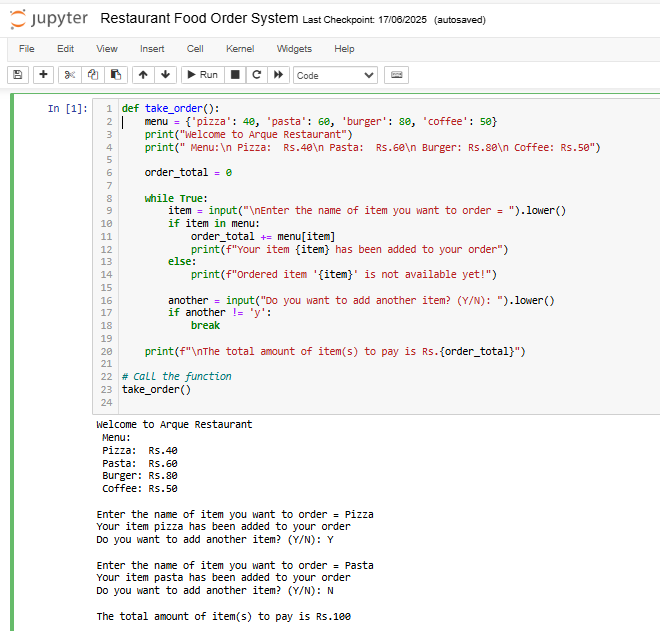Click the 'order_total += menu[item]' line
This screenshot has height=631, width=660.
[x=263, y=237]
